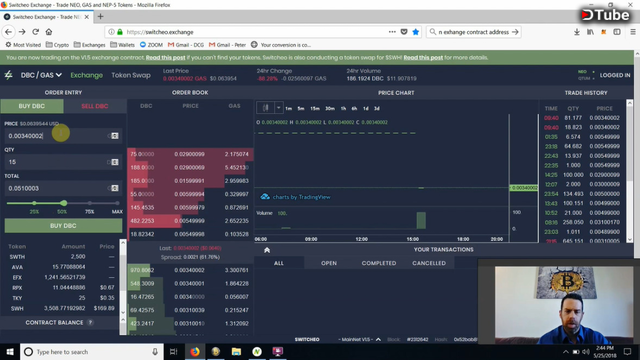Select the 3d chart interval
The width and height of the screenshot is (640, 360).
[377, 109]
